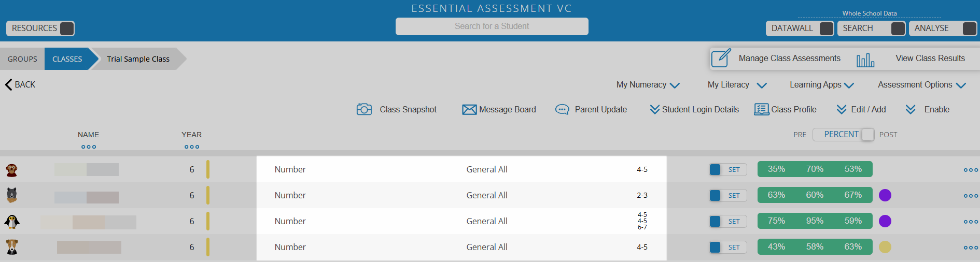Viewport: 980px width, 262px height.
Task: Click the monkey avatar of first student
Action: click(11, 170)
